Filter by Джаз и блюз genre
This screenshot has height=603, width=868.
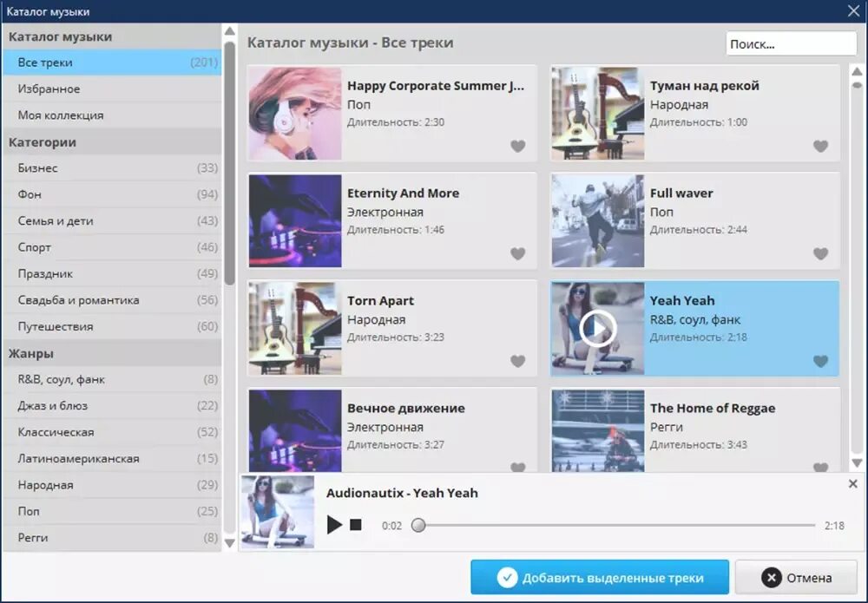click(112, 405)
